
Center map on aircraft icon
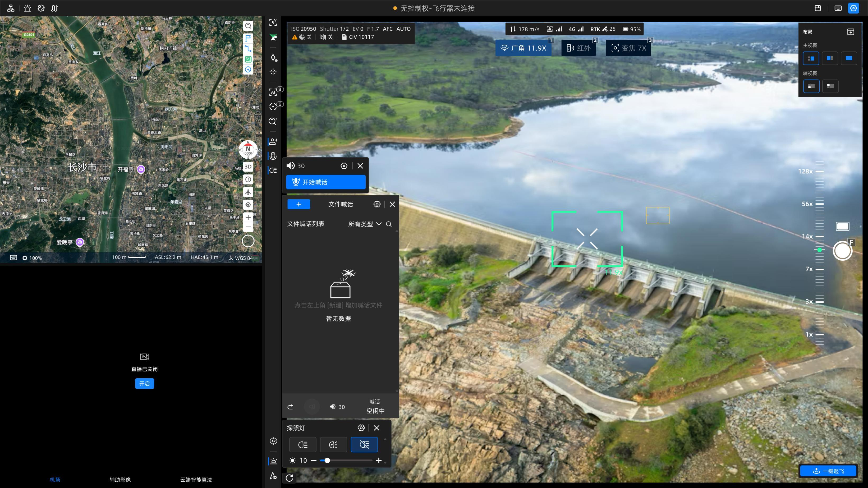(248, 192)
